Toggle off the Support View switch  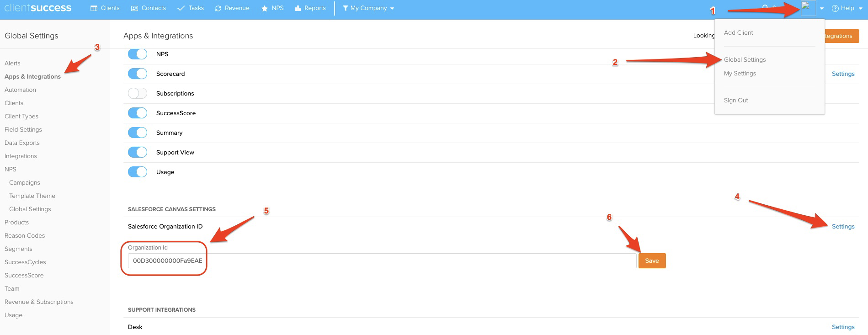click(x=138, y=152)
